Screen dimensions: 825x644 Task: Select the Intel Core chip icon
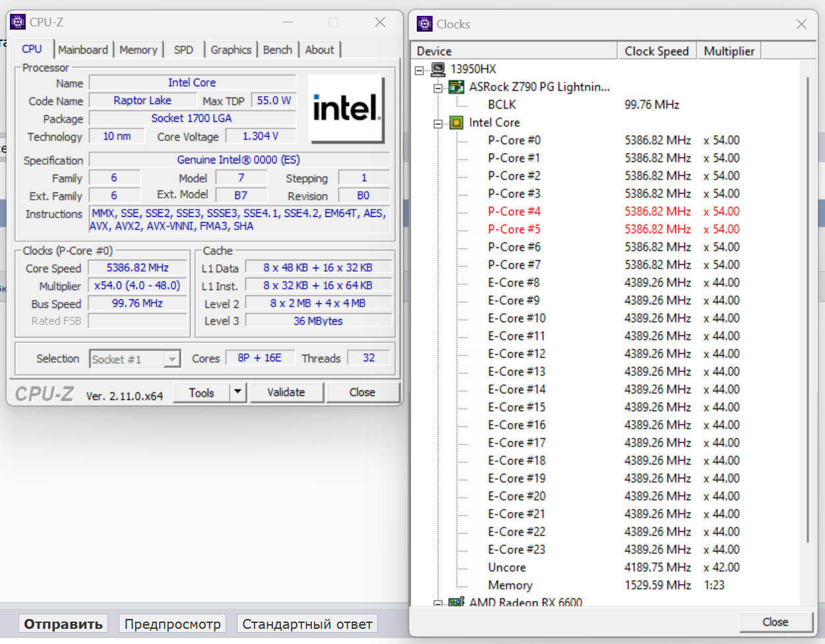(456, 123)
